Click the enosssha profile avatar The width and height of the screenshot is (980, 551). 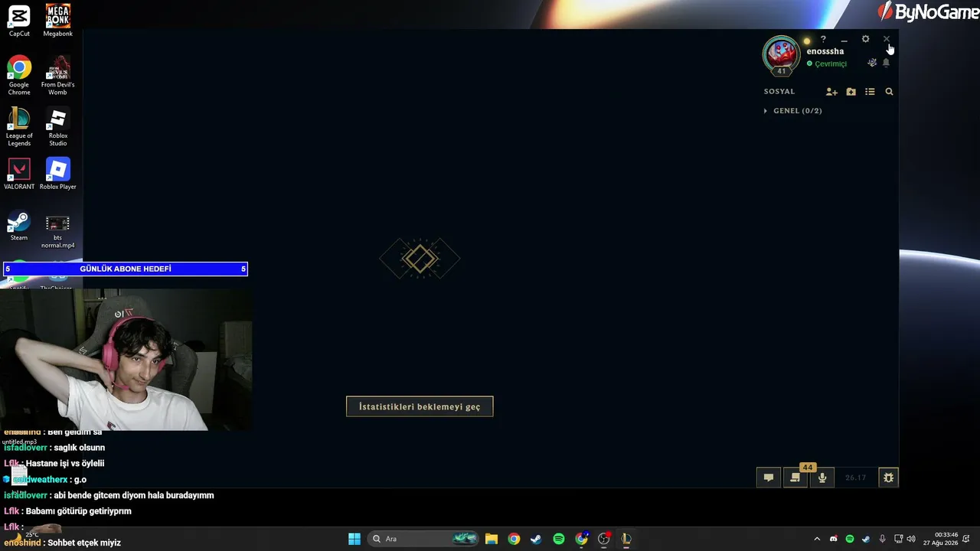pos(781,54)
